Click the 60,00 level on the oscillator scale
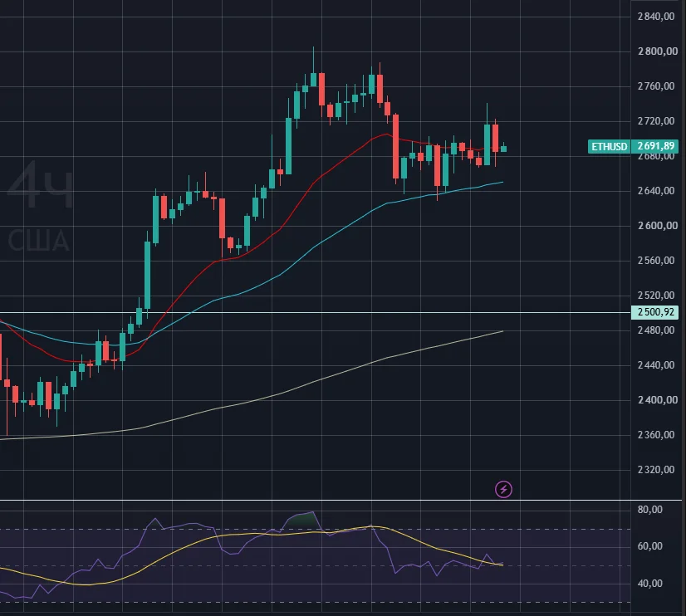The image size is (686, 616). (x=650, y=546)
